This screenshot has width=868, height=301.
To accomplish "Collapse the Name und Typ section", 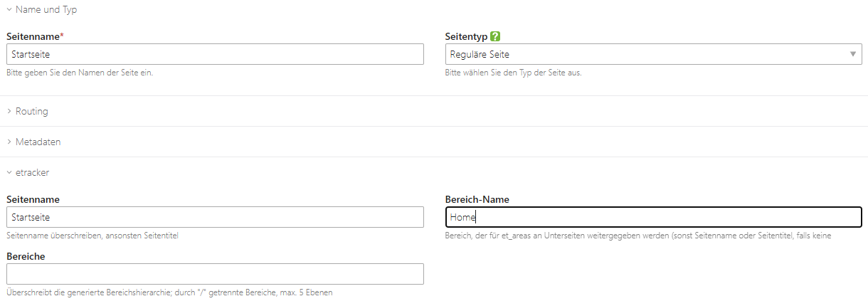I will (x=41, y=10).
